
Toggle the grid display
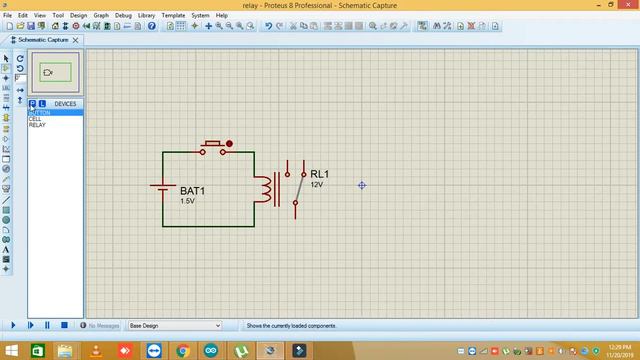[180, 26]
